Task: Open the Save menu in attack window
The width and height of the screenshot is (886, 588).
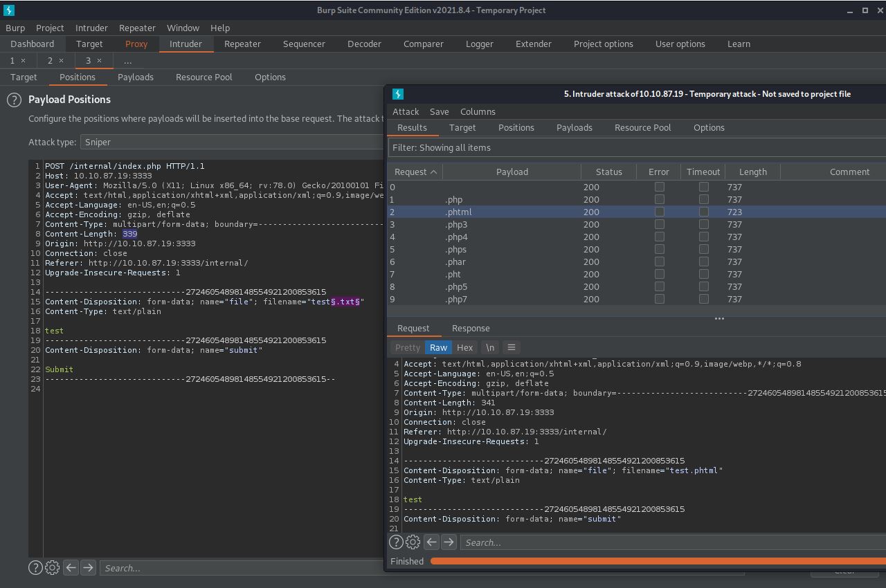Action: [440, 111]
